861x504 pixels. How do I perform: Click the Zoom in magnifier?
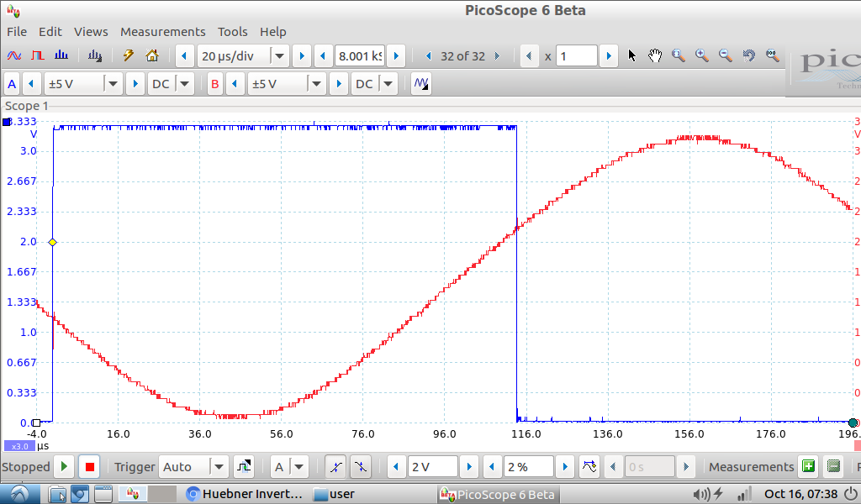pyautogui.click(x=701, y=56)
